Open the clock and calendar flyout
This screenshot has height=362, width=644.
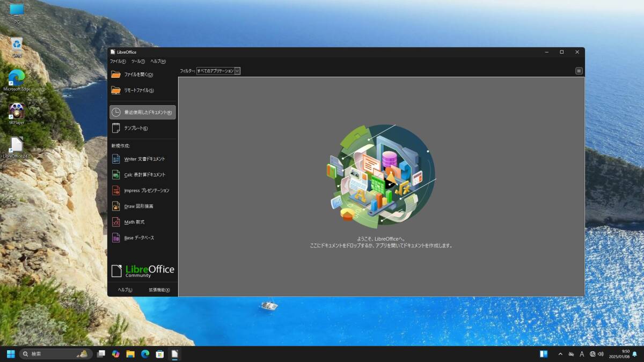[619, 354]
